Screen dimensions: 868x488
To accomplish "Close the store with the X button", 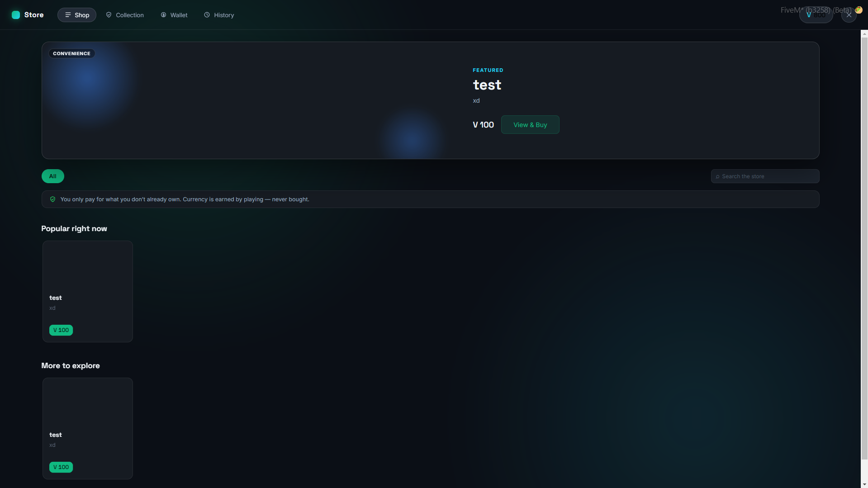I will click(x=849, y=15).
